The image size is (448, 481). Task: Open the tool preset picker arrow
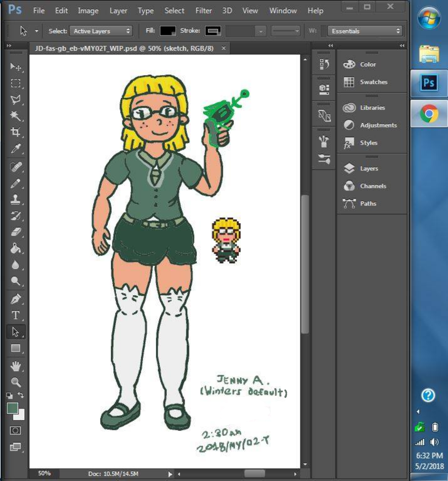click(36, 31)
